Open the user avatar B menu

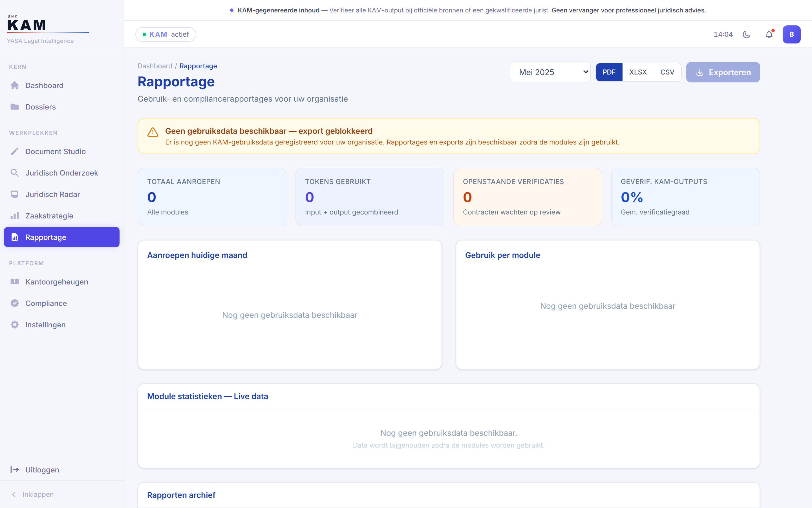pos(791,34)
